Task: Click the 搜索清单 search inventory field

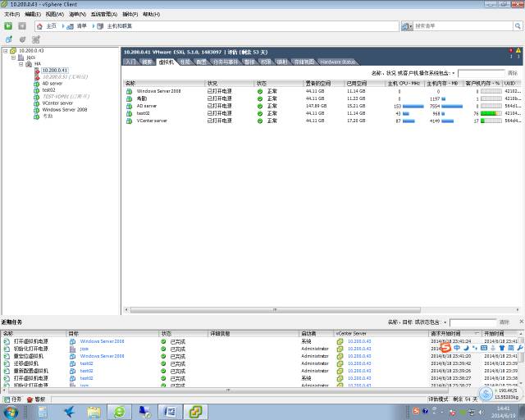Action: coord(463,25)
